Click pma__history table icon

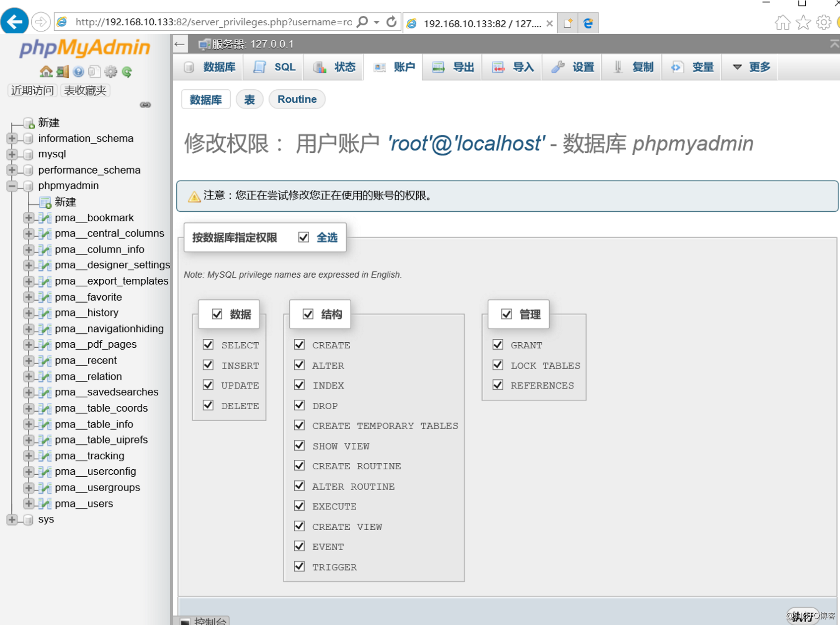(x=45, y=313)
